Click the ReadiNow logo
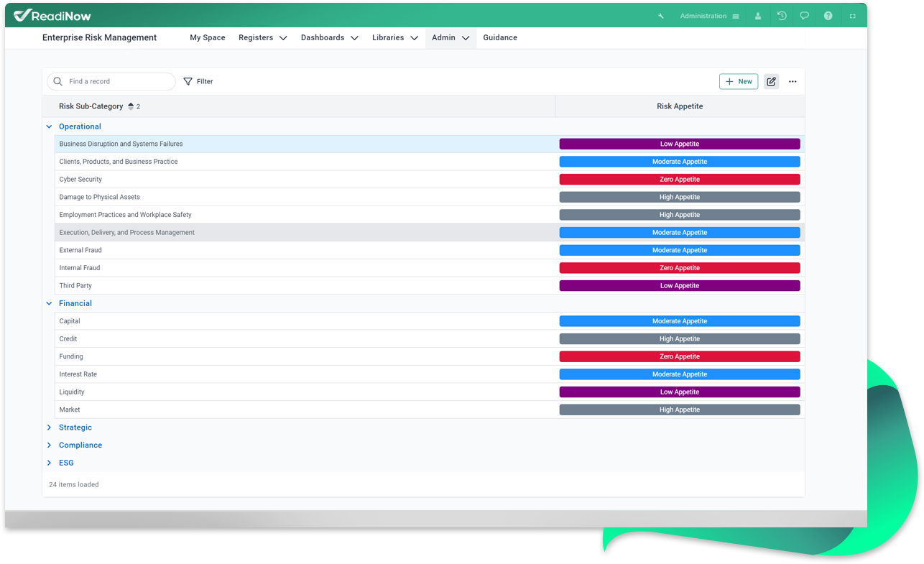The image size is (924, 564). pyautogui.click(x=52, y=15)
